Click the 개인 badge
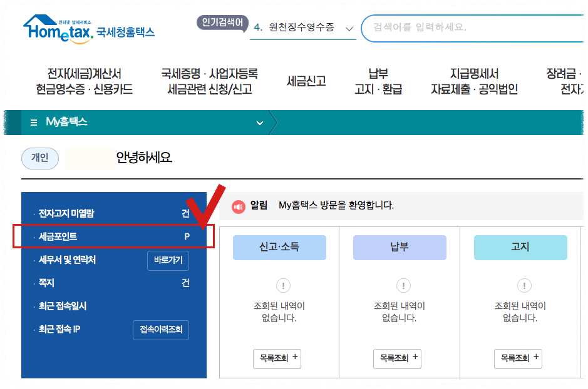The height and width of the screenshot is (389, 588). point(39,158)
